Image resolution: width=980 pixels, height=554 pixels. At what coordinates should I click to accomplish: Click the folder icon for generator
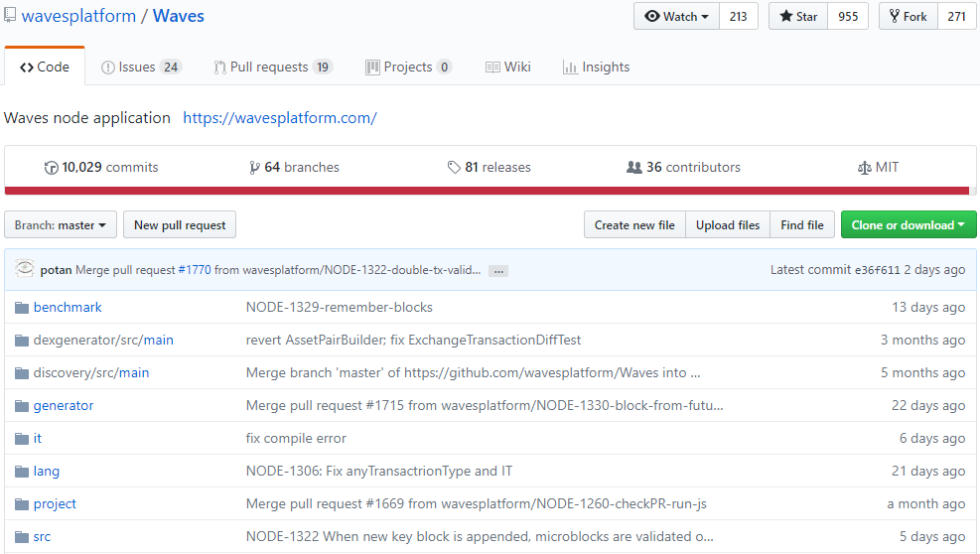click(22, 406)
